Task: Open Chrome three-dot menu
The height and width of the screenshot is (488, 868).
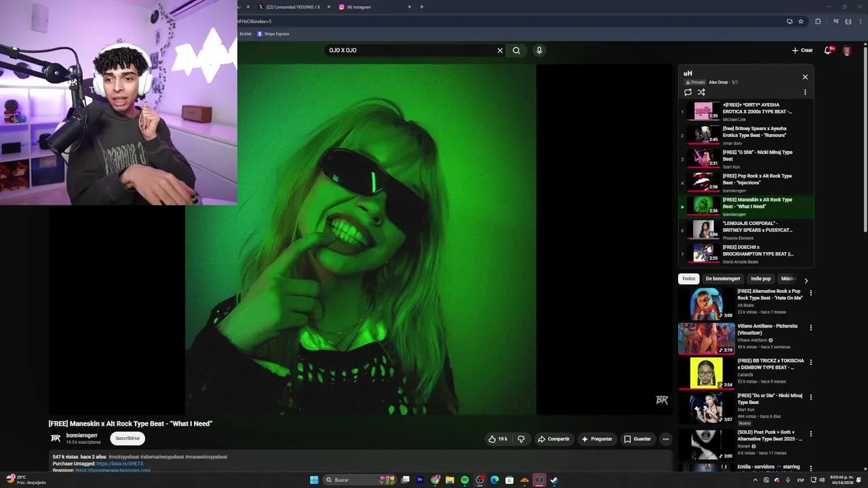Action: pyautogui.click(x=861, y=21)
